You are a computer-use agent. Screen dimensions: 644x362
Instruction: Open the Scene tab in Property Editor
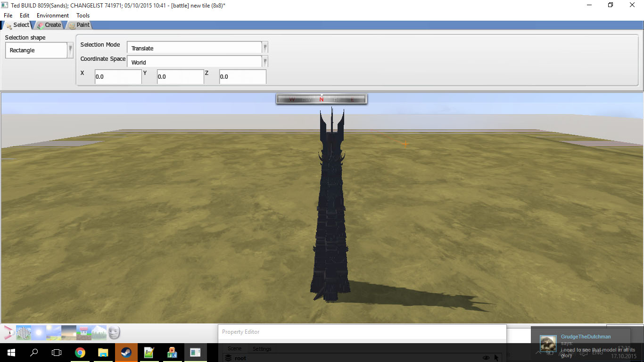[x=234, y=349]
